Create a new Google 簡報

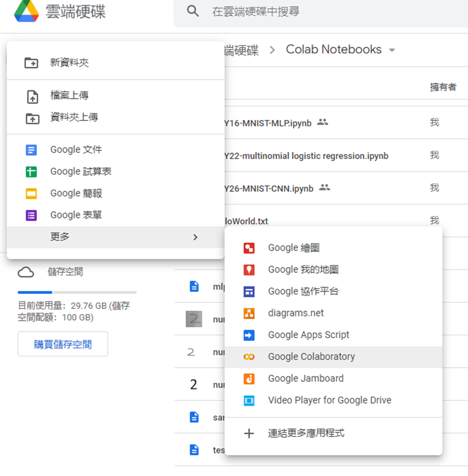pyautogui.click(x=115, y=193)
